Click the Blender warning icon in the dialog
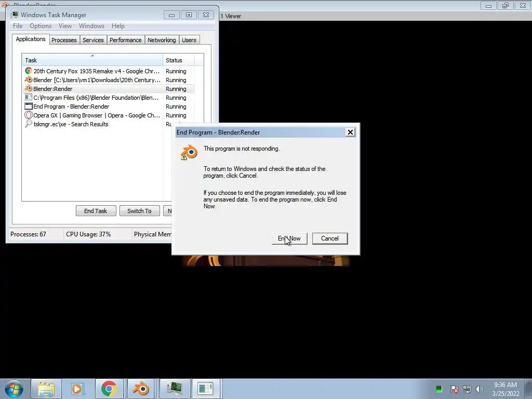The image size is (532, 399). (189, 152)
